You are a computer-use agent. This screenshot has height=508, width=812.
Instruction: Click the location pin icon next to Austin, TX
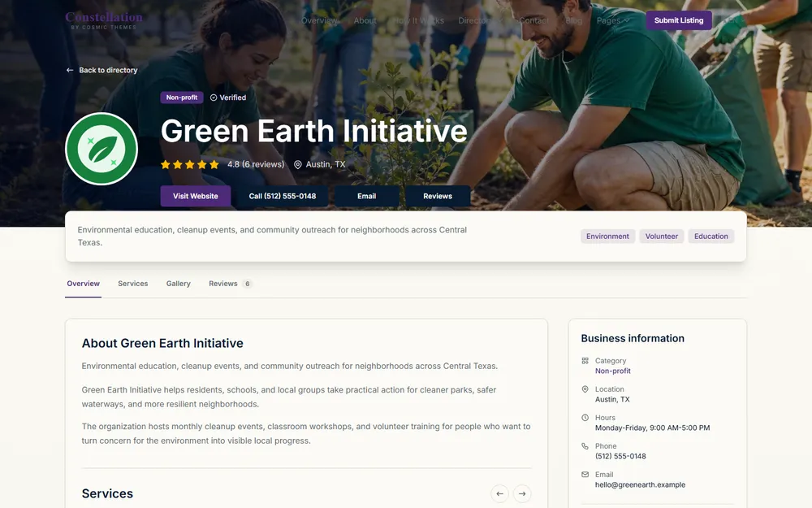(298, 164)
